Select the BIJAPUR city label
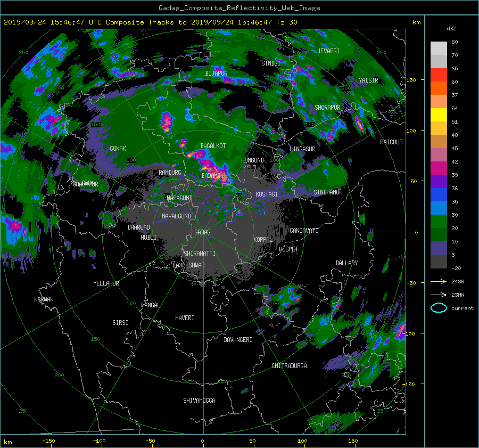479x448 pixels. [x=216, y=74]
